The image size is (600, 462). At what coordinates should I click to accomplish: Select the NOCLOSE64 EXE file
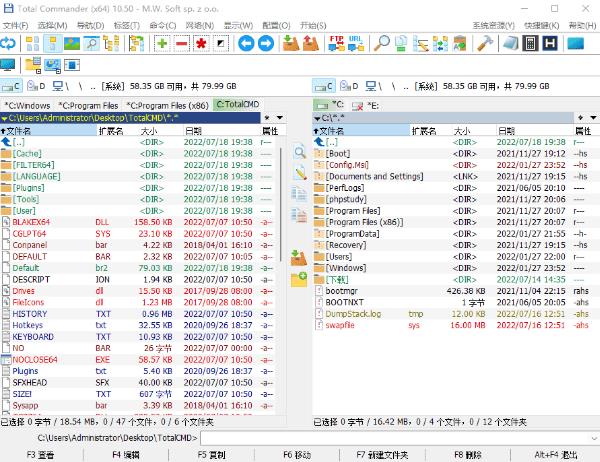pyautogui.click(x=138, y=359)
